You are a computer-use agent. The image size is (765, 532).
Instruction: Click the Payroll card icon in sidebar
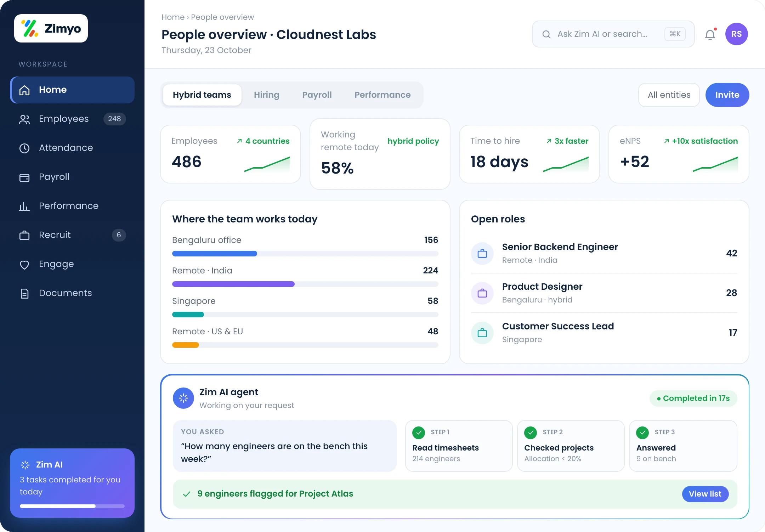24,177
